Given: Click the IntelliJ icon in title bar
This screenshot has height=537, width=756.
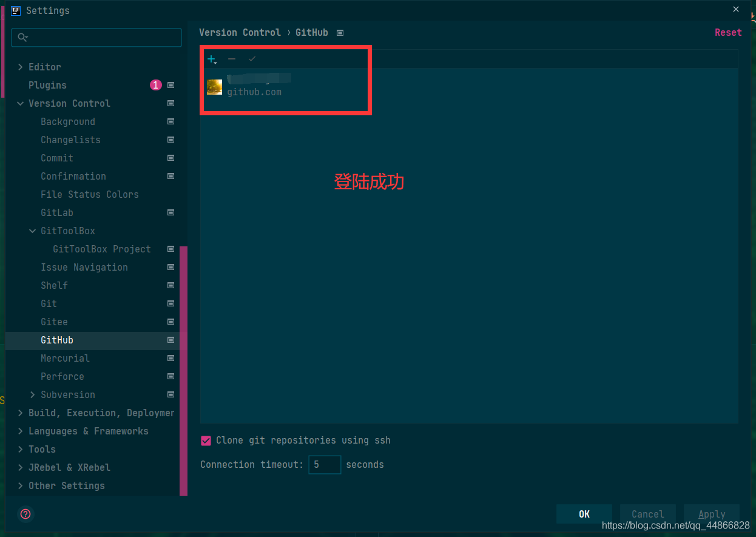Looking at the screenshot, I should pos(16,10).
